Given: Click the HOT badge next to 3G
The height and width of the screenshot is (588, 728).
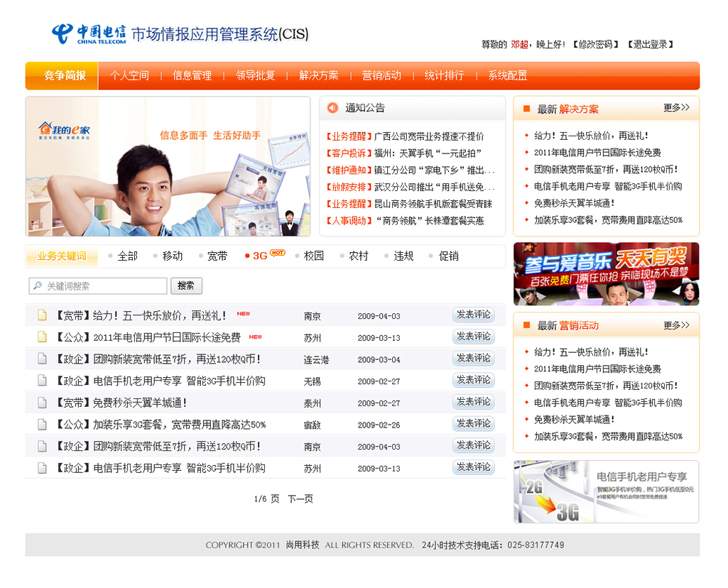Looking at the screenshot, I should click(x=278, y=253).
